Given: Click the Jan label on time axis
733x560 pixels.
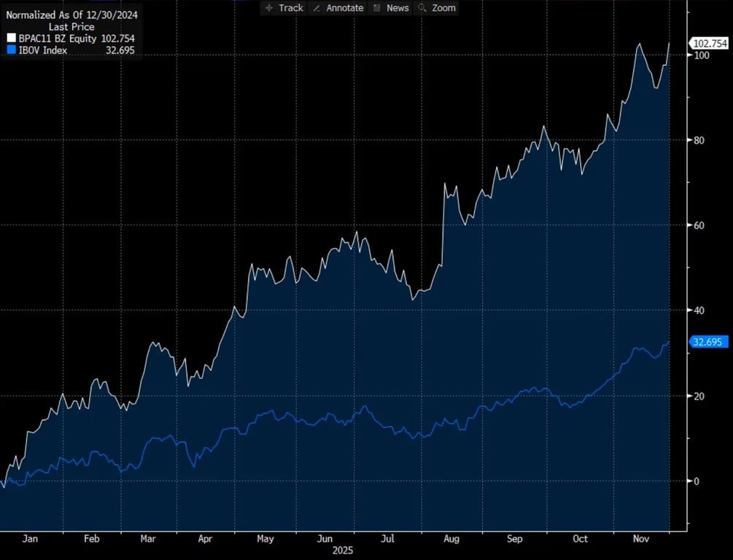Looking at the screenshot, I should coord(30,539).
